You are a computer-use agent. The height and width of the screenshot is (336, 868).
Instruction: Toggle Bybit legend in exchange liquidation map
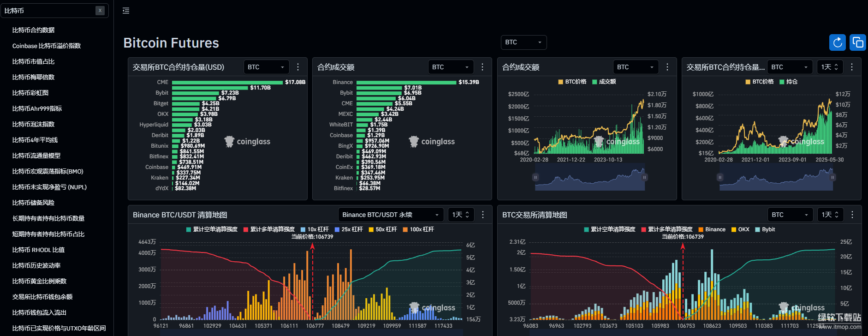click(765, 229)
